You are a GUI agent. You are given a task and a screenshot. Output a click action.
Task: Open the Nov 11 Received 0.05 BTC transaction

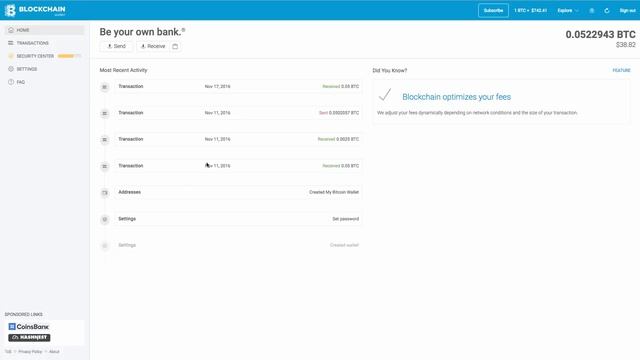[238, 166]
